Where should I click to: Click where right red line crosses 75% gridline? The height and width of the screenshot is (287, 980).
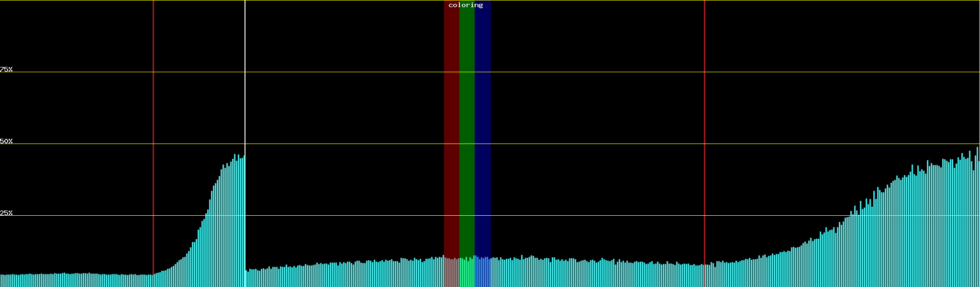pos(704,72)
